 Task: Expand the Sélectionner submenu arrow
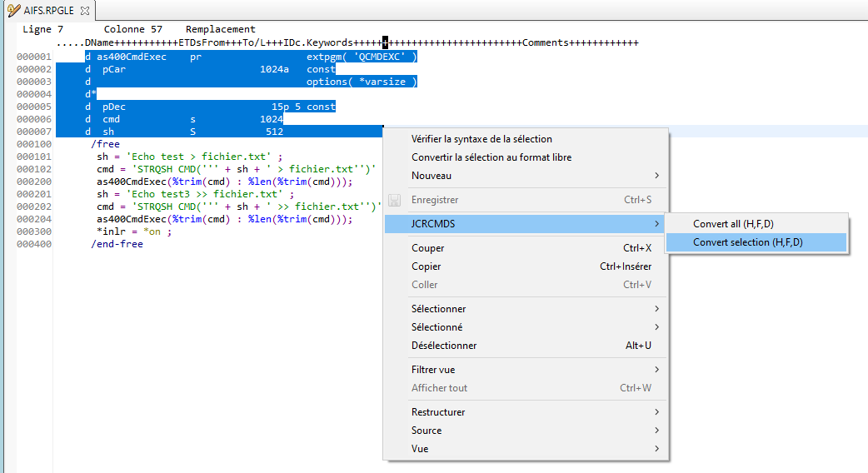point(656,309)
